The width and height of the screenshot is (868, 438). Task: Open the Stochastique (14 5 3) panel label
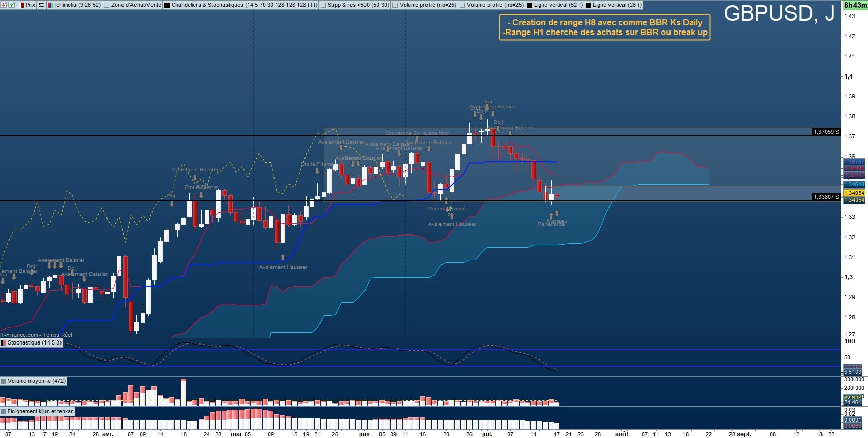(x=32, y=342)
